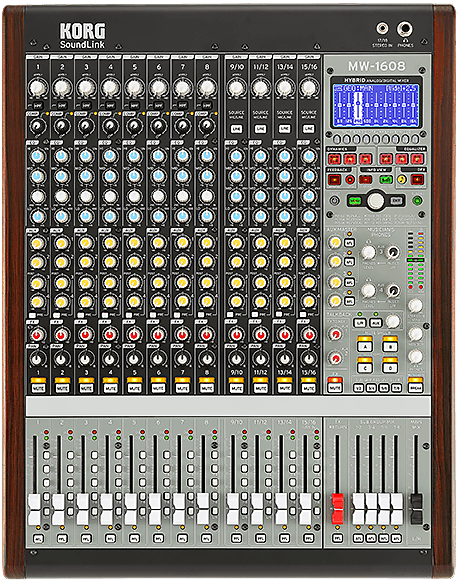Click the channel 11/12 gain knob
Viewport: 459px width, 583px height.
pyautogui.click(x=260, y=88)
